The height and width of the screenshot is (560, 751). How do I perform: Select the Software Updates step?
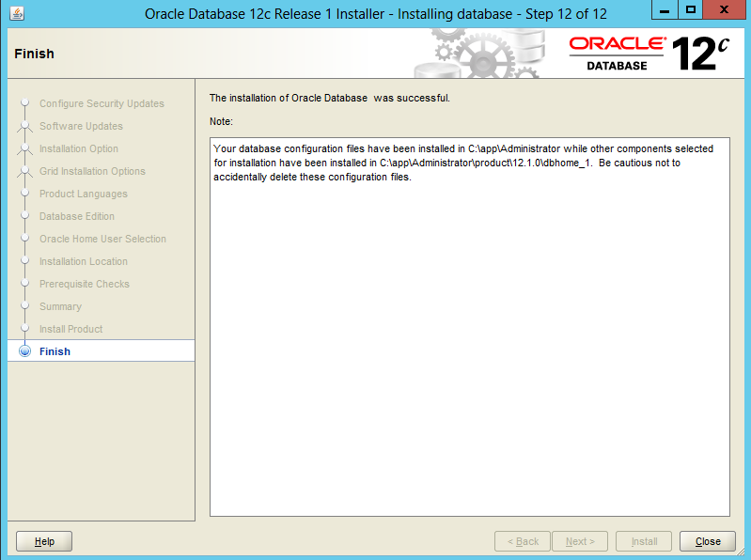(x=81, y=126)
